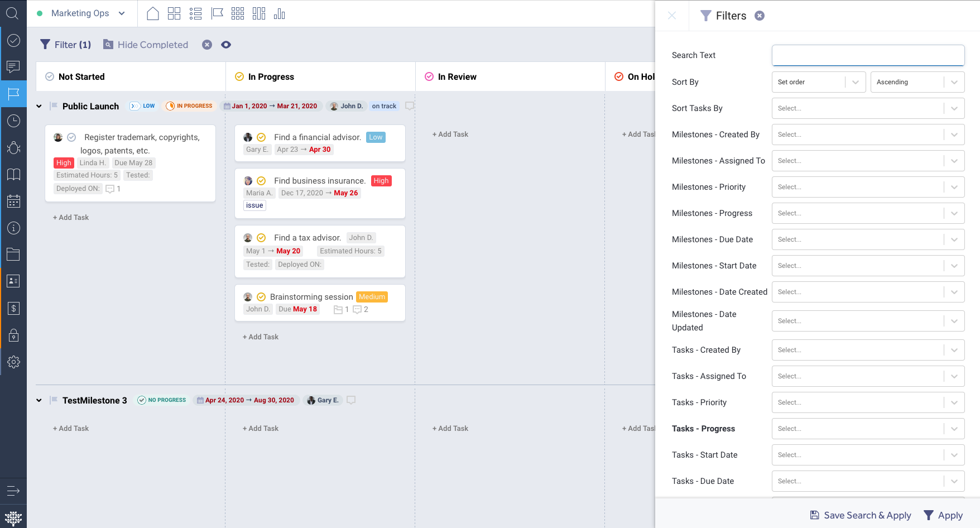Click into the Search Text field
This screenshot has width=980, height=528.
click(x=868, y=55)
